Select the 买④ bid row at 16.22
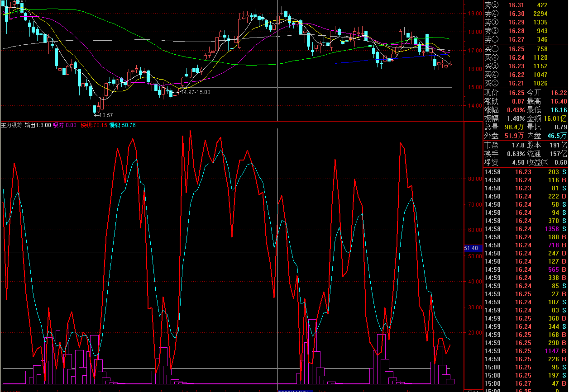 [x=526, y=75]
